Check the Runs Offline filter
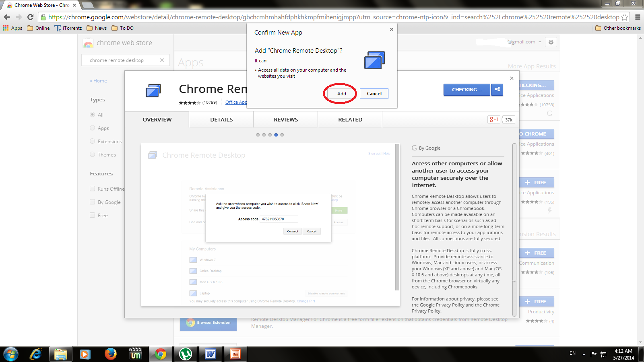The width and height of the screenshot is (644, 362). coord(93,188)
